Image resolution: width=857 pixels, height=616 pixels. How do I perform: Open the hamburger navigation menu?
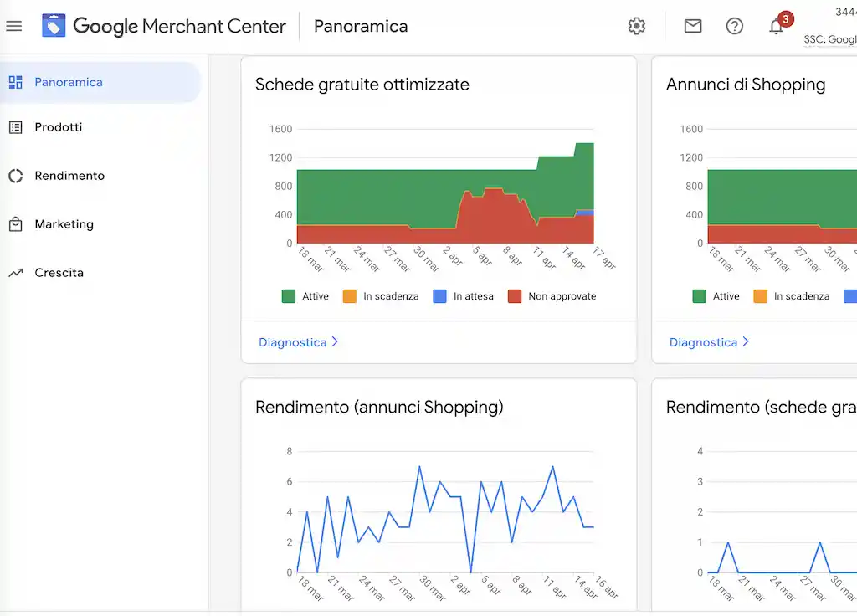(x=14, y=26)
